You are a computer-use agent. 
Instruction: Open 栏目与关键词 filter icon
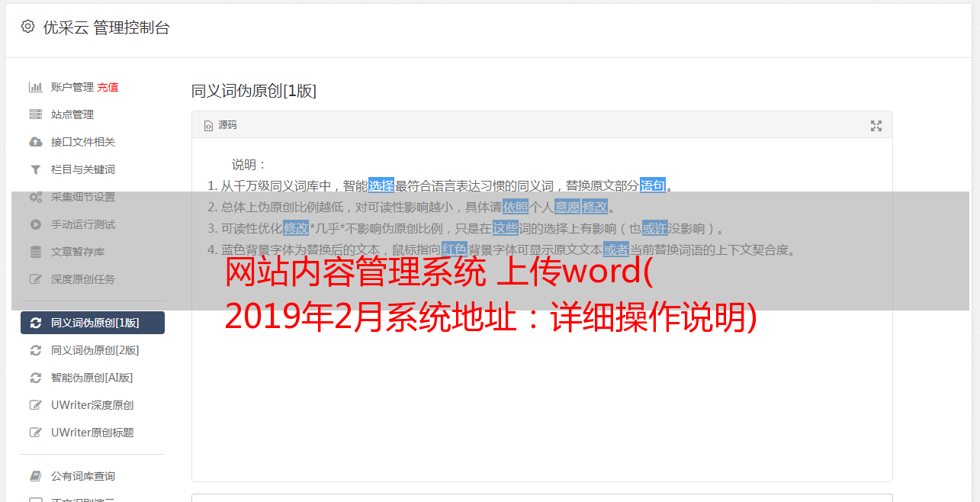(35, 169)
